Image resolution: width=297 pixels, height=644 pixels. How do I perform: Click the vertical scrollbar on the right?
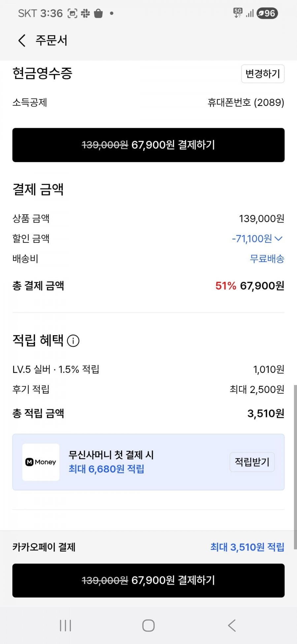295,462
